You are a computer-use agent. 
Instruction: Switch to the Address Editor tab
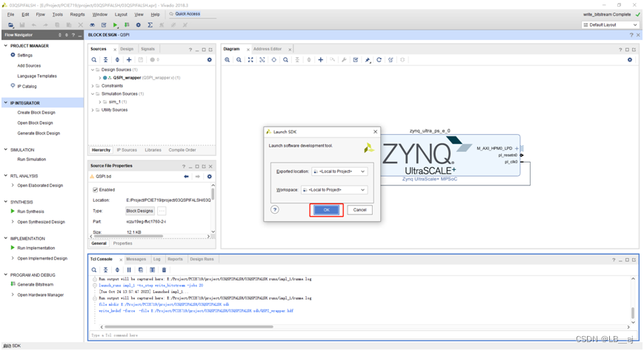click(x=268, y=49)
